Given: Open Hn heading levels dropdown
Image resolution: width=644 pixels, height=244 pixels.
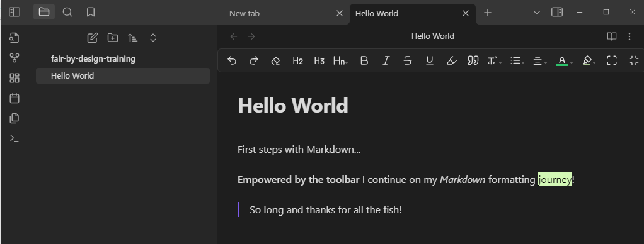Looking at the screenshot, I should 340,61.
